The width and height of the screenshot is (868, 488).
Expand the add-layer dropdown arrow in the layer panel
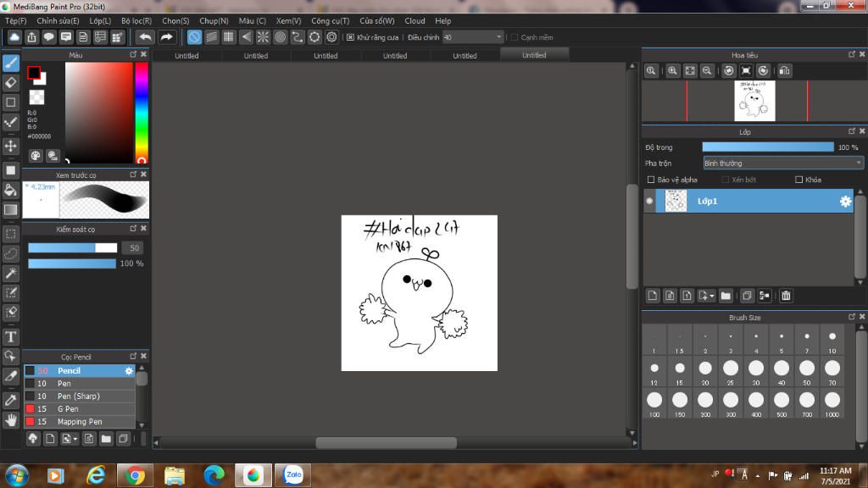click(712, 296)
